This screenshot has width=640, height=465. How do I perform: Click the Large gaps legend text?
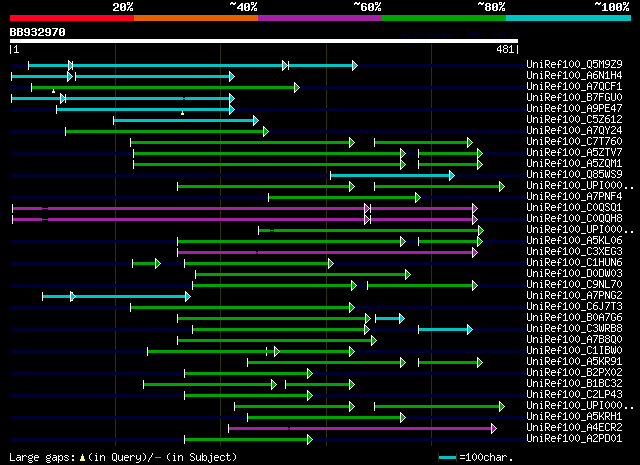click(x=123, y=457)
